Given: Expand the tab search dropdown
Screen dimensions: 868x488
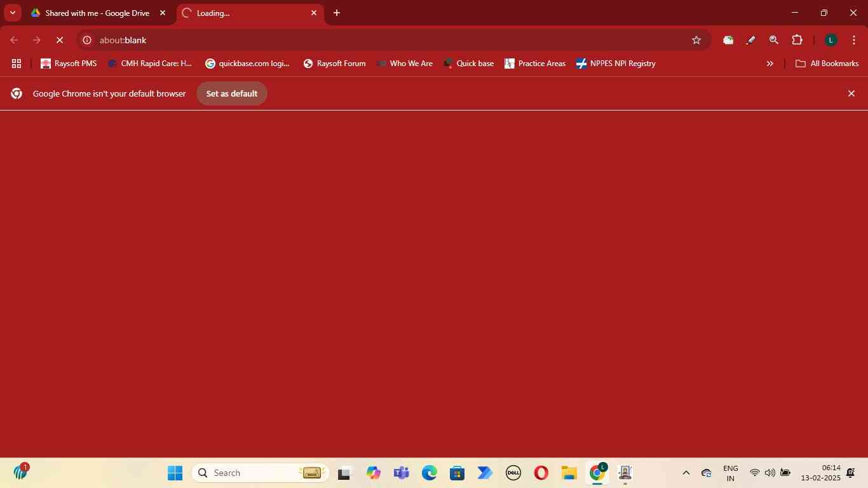Looking at the screenshot, I should pos(12,13).
